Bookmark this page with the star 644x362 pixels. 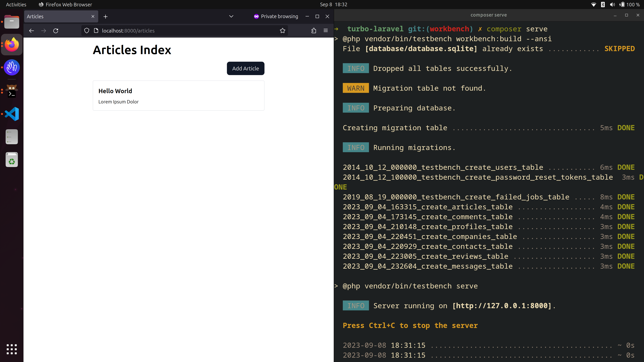point(282,31)
